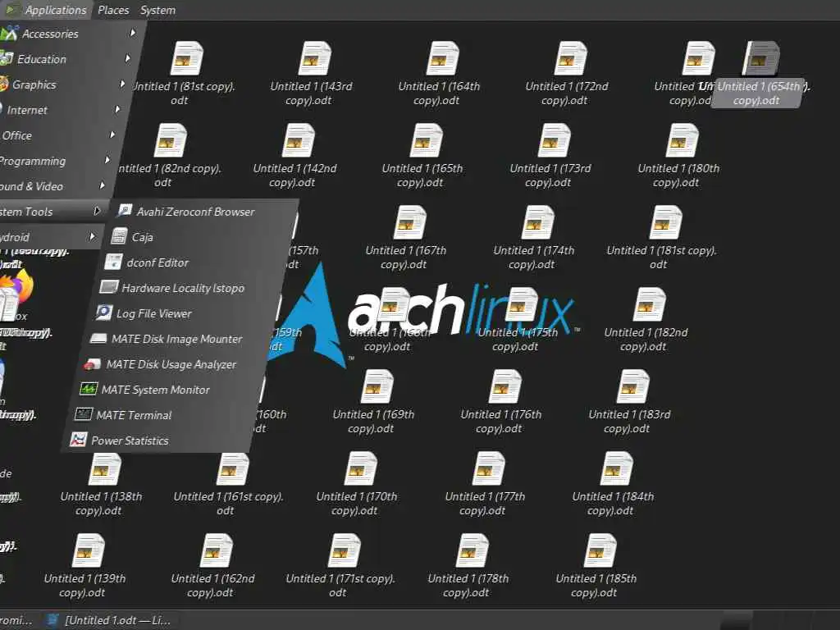Select Untitled 1 (143rd copy).odt file icon
The width and height of the screenshot is (840, 630).
click(314, 58)
